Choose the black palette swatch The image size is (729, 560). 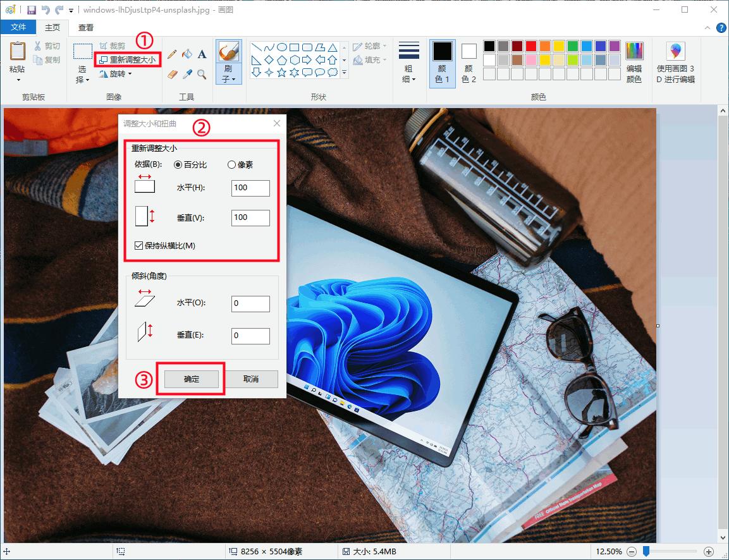(x=489, y=46)
